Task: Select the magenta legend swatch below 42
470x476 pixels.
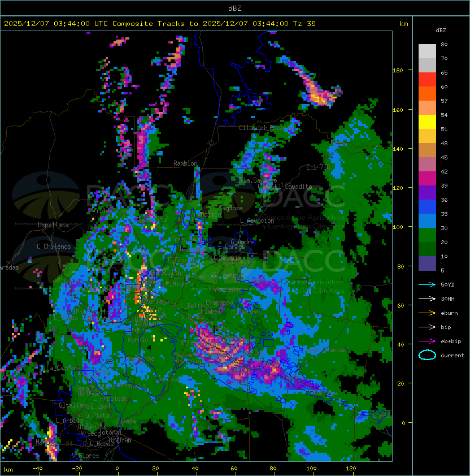Action: click(x=427, y=179)
